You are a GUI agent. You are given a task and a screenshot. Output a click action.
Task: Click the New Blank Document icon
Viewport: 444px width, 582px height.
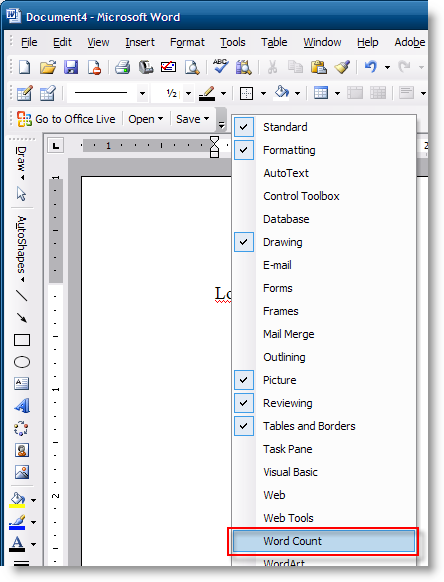coord(25,68)
